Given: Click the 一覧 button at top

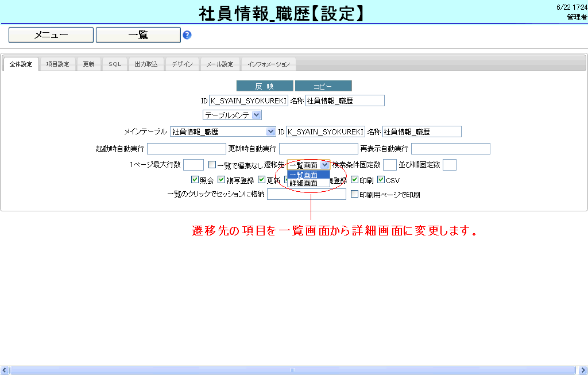Looking at the screenshot, I should pyautogui.click(x=138, y=35).
